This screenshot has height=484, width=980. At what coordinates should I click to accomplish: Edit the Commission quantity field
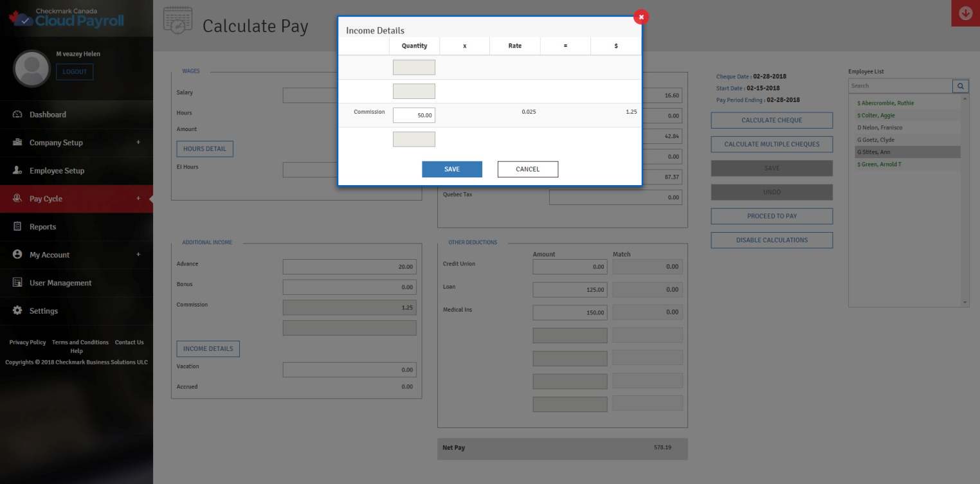(413, 115)
